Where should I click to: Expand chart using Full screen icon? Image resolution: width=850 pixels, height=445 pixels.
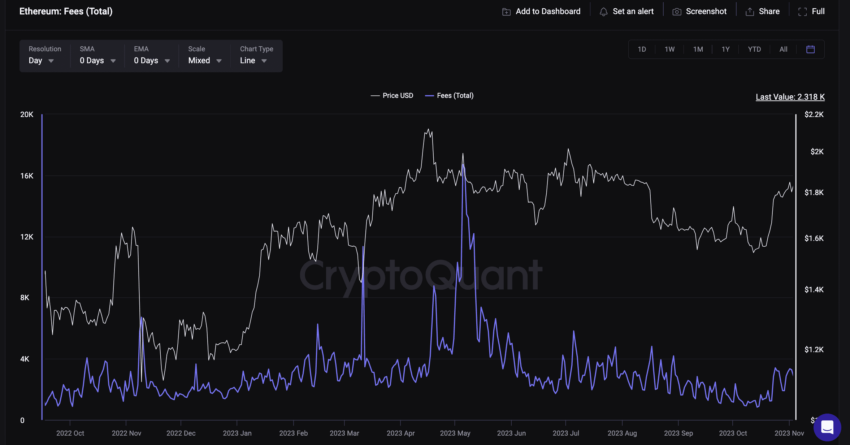[803, 11]
